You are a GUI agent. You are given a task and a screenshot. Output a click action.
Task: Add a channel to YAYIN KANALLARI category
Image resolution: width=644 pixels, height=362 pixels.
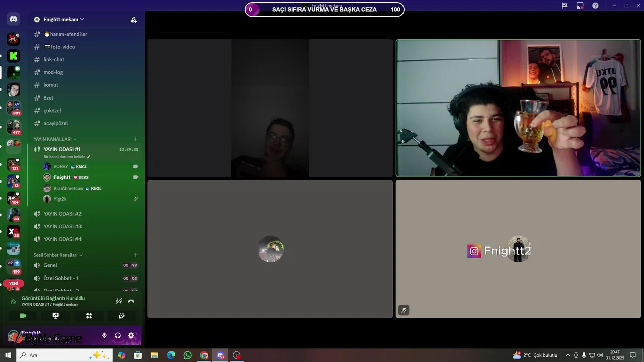click(135, 139)
